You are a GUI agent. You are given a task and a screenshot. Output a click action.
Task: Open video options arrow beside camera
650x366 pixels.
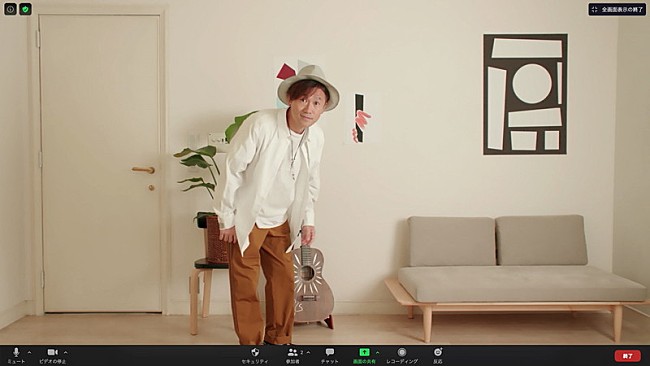tap(65, 353)
